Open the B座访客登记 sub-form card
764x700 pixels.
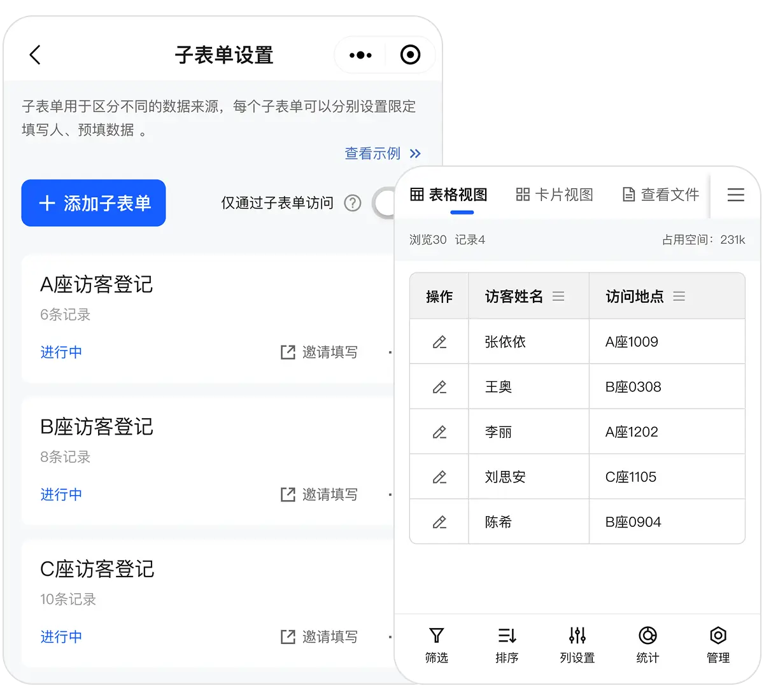point(208,461)
